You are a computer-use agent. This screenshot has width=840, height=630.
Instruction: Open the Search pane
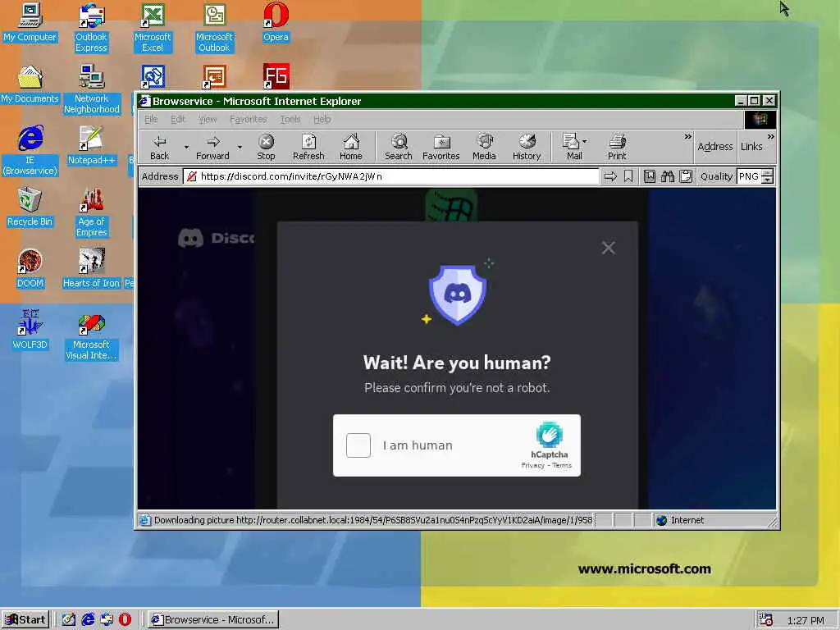[x=399, y=147]
